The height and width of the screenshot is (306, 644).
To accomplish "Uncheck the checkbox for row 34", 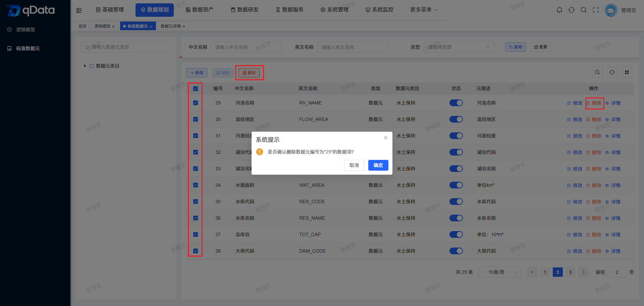I will pos(196,185).
